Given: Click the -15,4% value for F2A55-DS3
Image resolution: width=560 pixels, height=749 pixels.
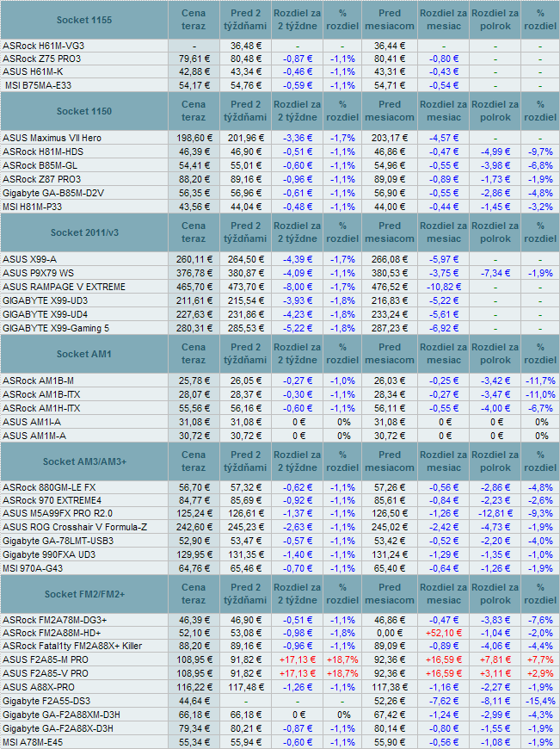Looking at the screenshot, I should 540,702.
